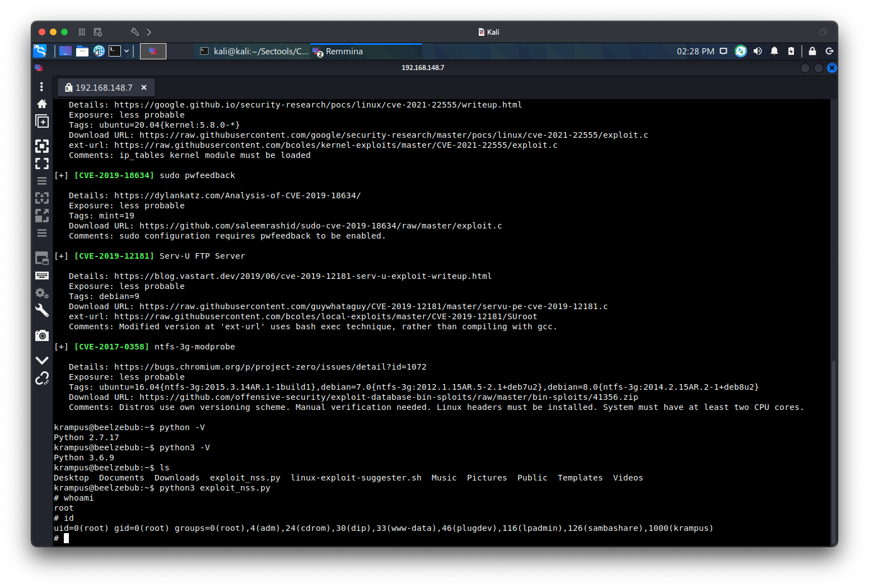Click the highlighted workspace switcher thumbnail

[153, 51]
